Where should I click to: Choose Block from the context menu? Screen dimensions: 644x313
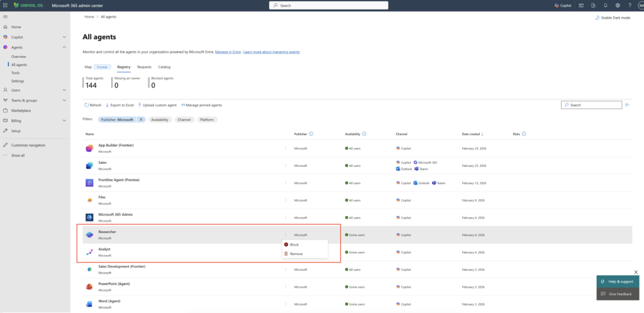(294, 244)
